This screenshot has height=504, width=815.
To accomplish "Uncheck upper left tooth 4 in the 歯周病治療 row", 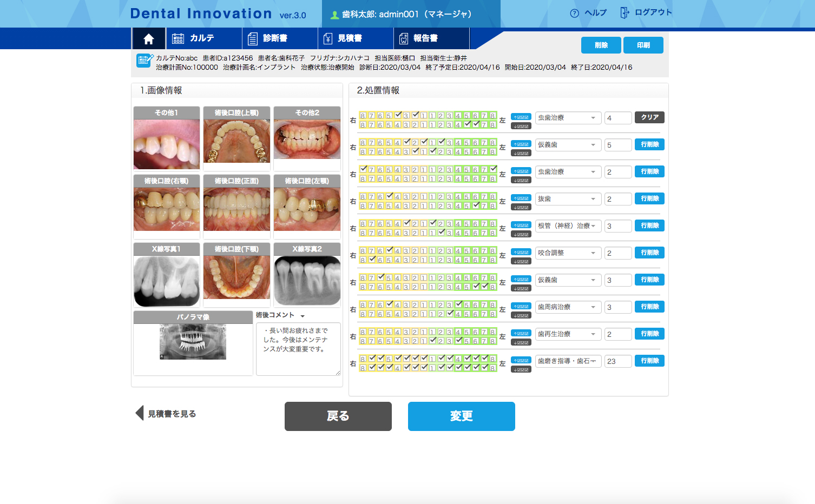I will (x=458, y=304).
